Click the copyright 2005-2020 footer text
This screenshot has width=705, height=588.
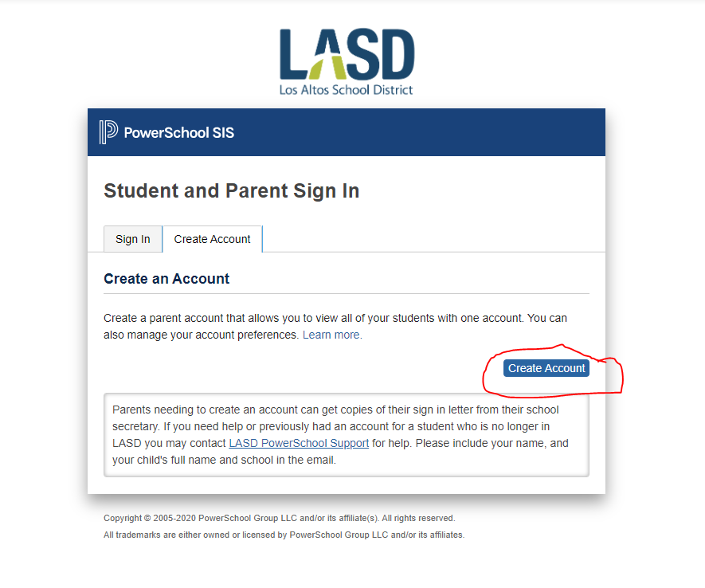278,518
